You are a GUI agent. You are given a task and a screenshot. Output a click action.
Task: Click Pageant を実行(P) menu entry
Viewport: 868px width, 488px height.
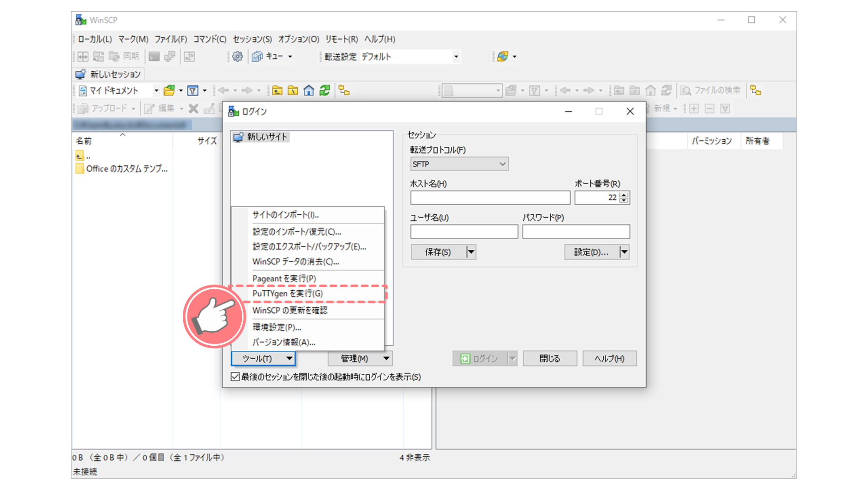308,278
